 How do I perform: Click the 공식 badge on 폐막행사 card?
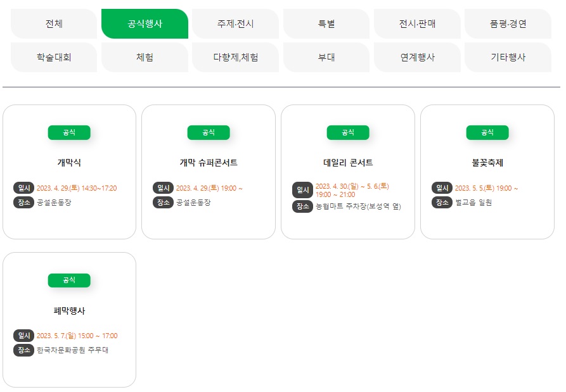tap(69, 280)
